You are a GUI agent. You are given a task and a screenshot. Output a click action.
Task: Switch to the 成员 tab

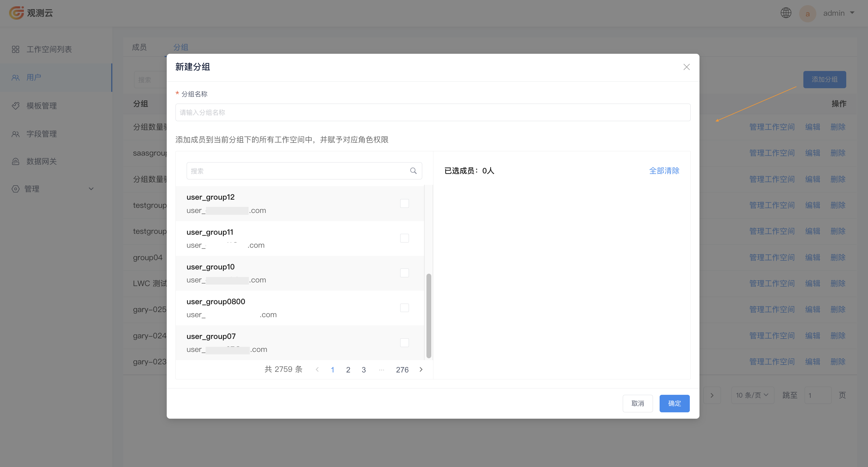pyautogui.click(x=139, y=47)
